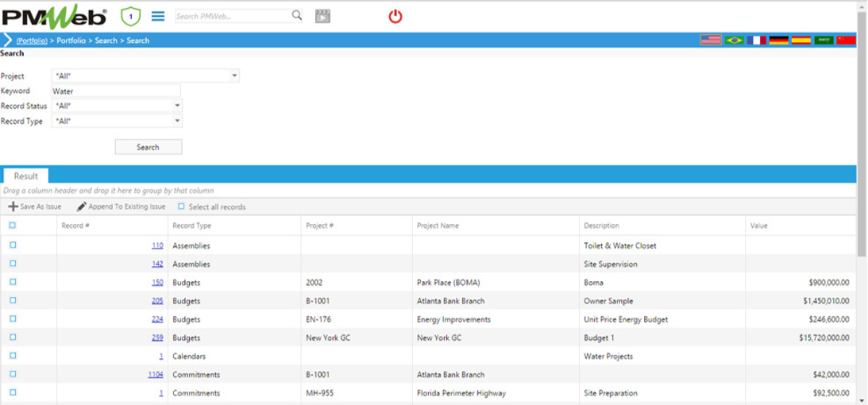Click the group-by drag area text
868x405 pixels.
[109, 191]
